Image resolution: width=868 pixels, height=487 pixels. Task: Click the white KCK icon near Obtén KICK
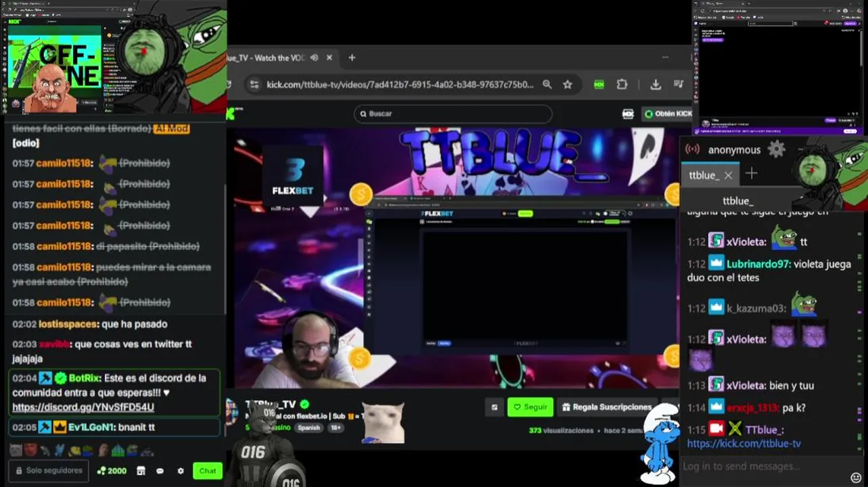pyautogui.click(x=628, y=114)
